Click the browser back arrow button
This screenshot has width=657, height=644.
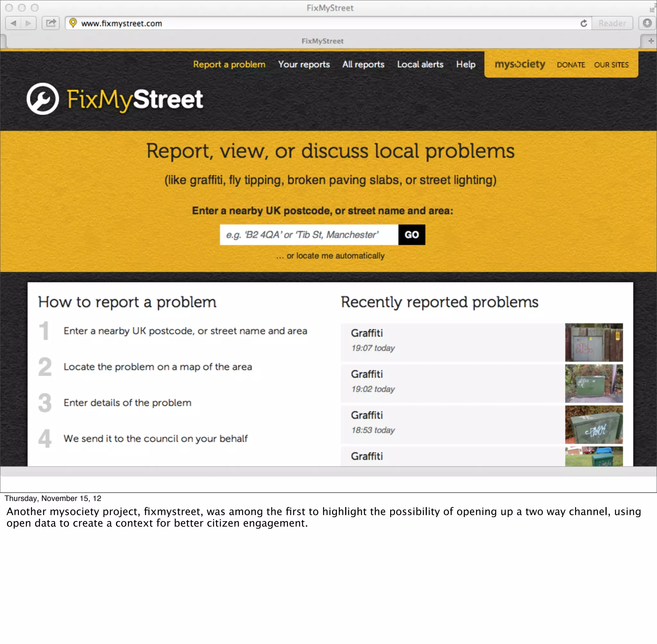click(x=13, y=23)
